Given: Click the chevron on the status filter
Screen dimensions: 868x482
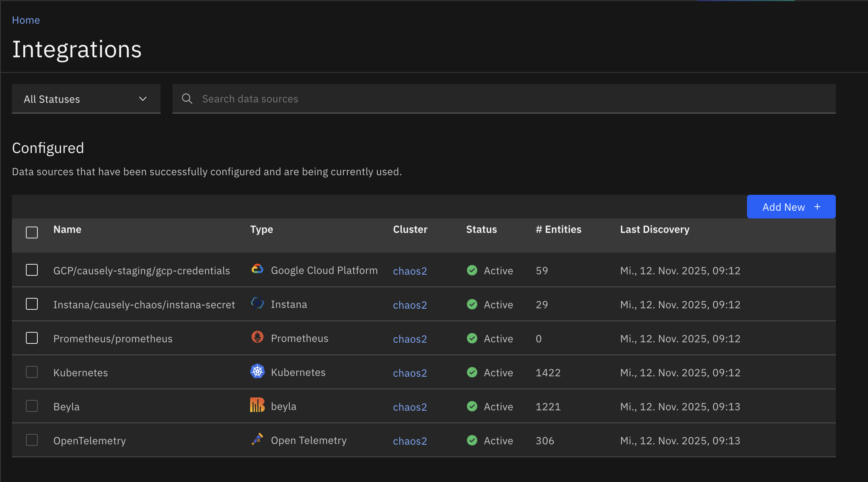Looking at the screenshot, I should click(142, 99).
